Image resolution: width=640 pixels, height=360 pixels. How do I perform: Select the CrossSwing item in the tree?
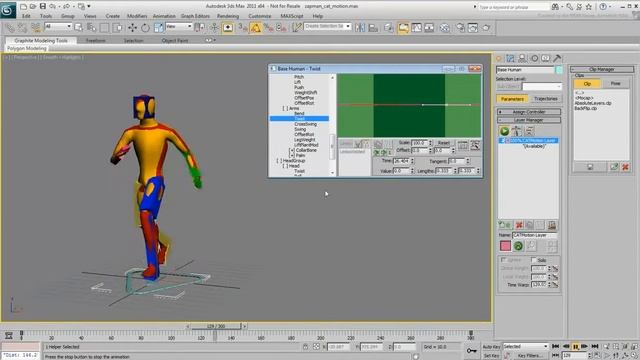tap(305, 124)
